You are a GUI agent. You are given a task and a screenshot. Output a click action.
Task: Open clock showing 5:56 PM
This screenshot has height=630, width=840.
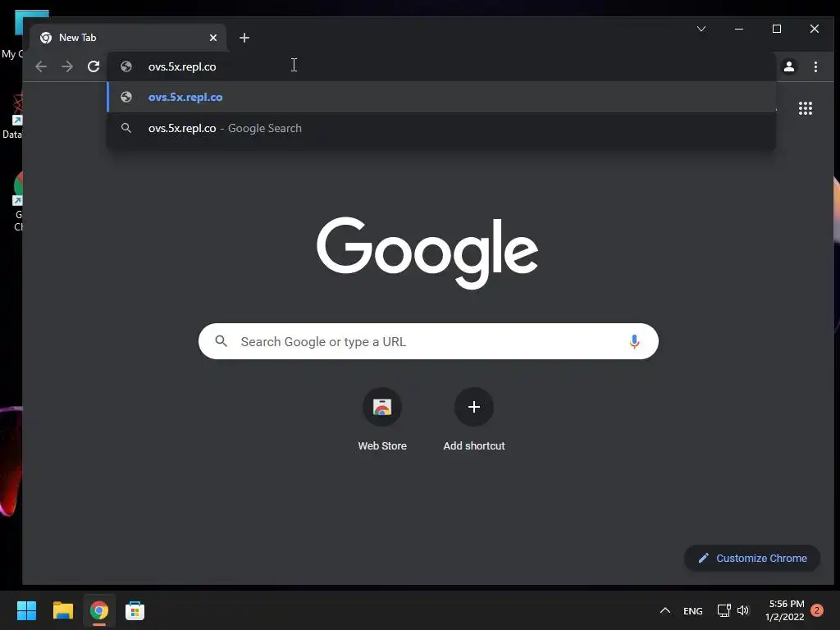click(784, 610)
